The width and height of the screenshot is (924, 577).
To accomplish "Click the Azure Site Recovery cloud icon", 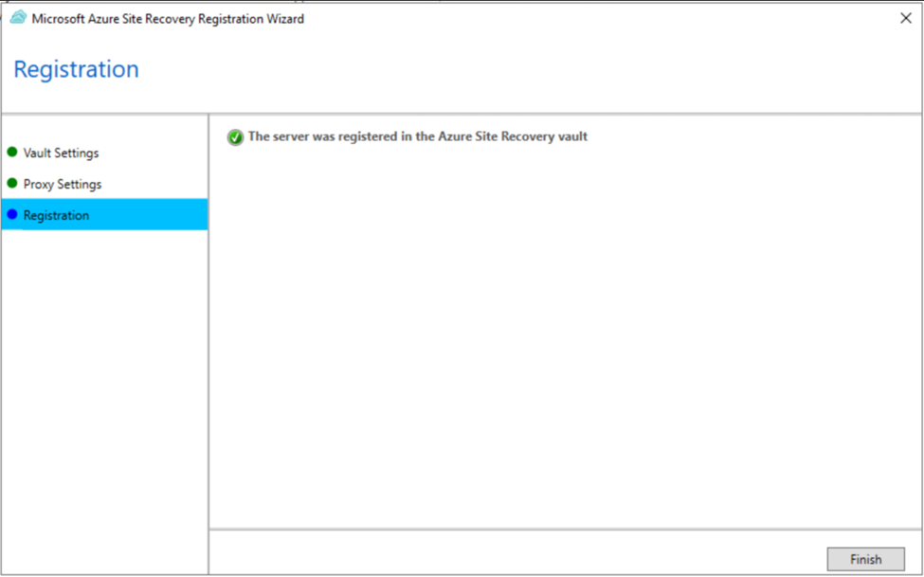I will (18, 18).
